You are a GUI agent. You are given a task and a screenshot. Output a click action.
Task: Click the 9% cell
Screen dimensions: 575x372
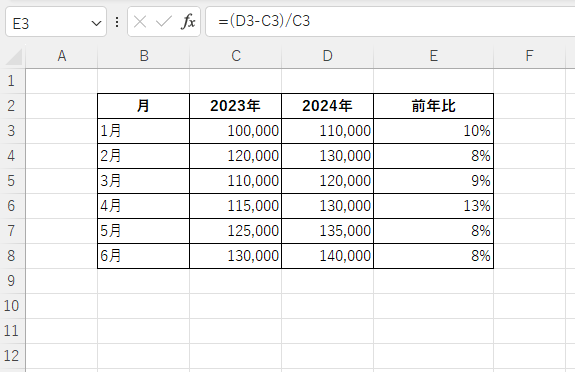433,181
